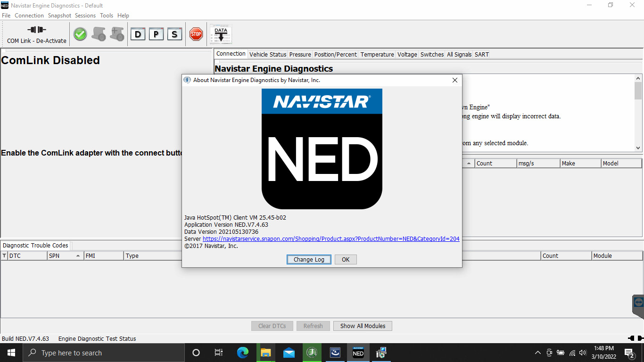This screenshot has width=644, height=362.
Task: Click the greyed scroll record icon
Action: pos(99,34)
